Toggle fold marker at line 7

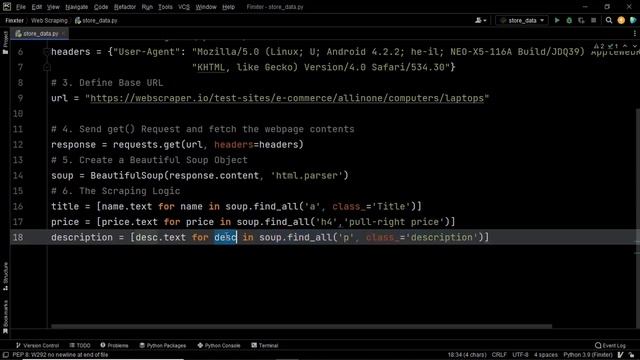pos(47,67)
